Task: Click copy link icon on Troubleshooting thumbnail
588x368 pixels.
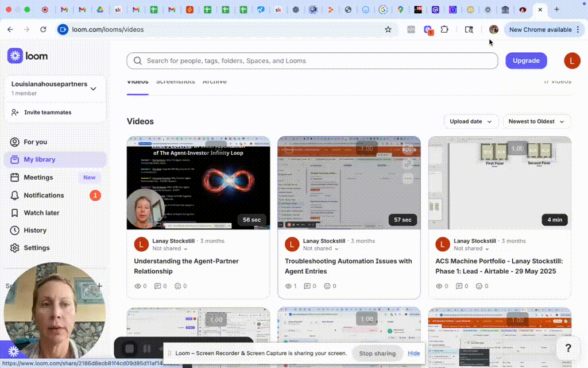Action: coord(408,164)
